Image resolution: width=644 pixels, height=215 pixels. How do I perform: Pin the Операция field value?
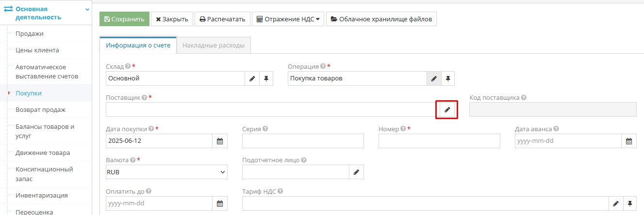click(x=448, y=78)
